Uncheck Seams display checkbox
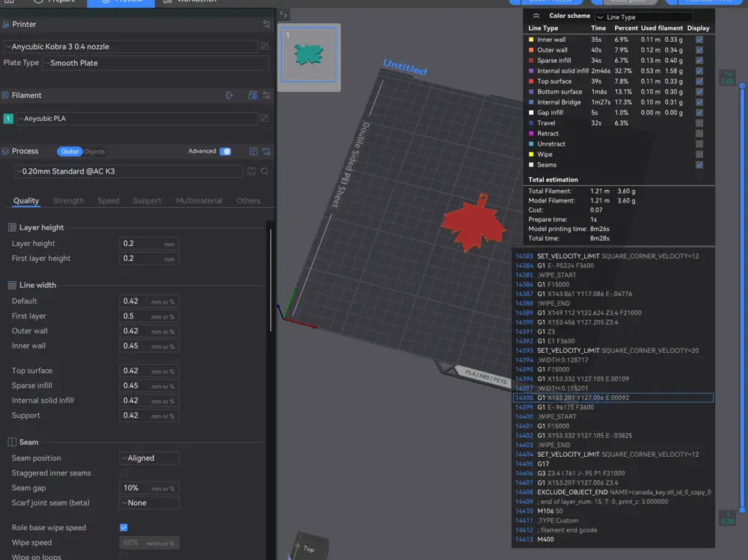 [x=699, y=165]
